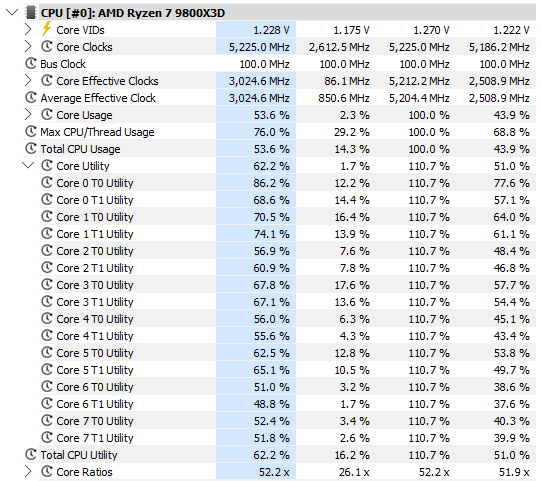
Task: Click the clock icon beside Bus Clock
Action: [31, 63]
